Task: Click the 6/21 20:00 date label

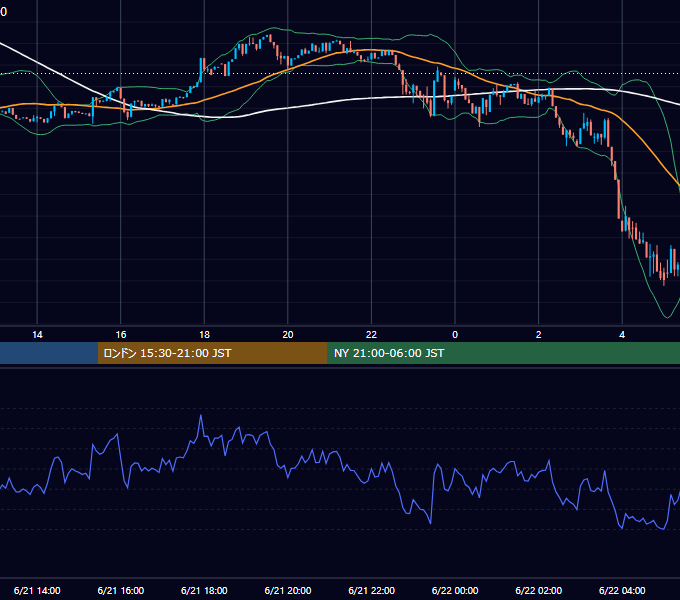Action: coord(288,590)
